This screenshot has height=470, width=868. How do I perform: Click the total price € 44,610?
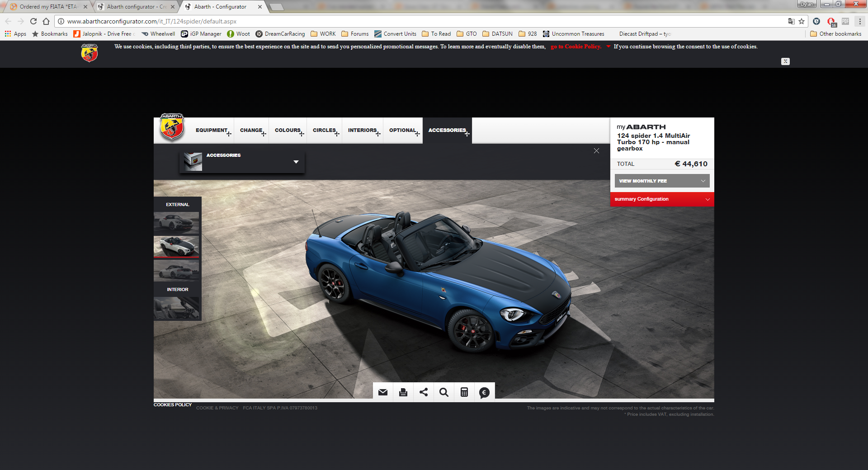tap(691, 164)
